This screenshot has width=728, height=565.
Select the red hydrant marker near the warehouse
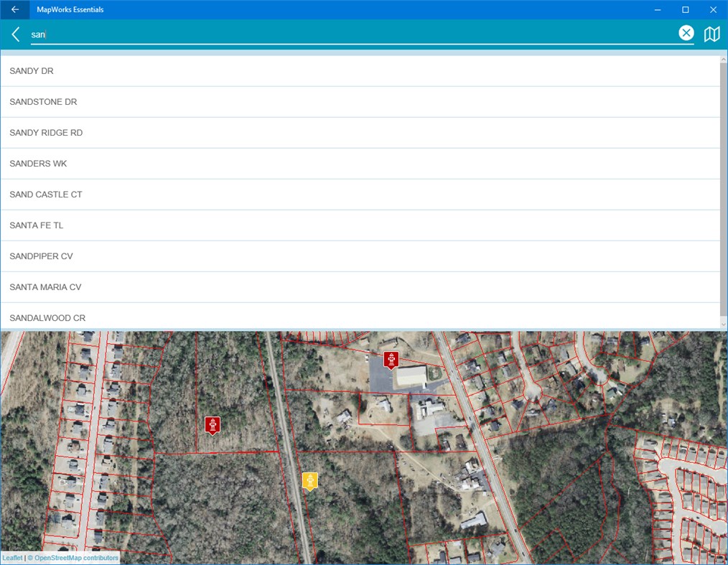pos(391,360)
